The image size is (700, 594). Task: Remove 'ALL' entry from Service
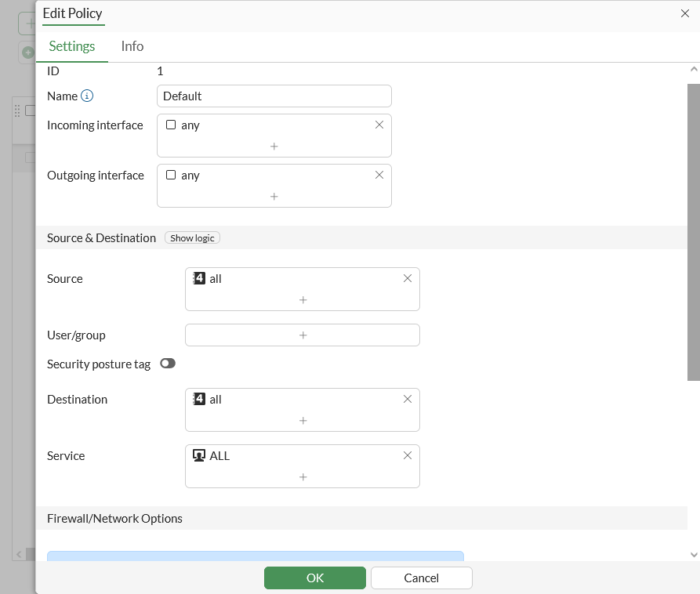point(408,455)
